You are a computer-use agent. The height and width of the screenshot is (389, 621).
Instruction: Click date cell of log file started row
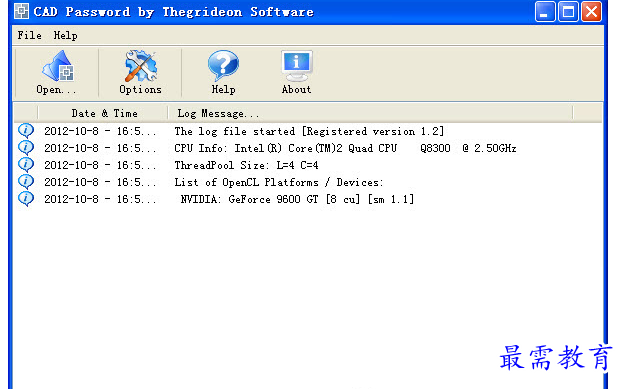coord(100,131)
